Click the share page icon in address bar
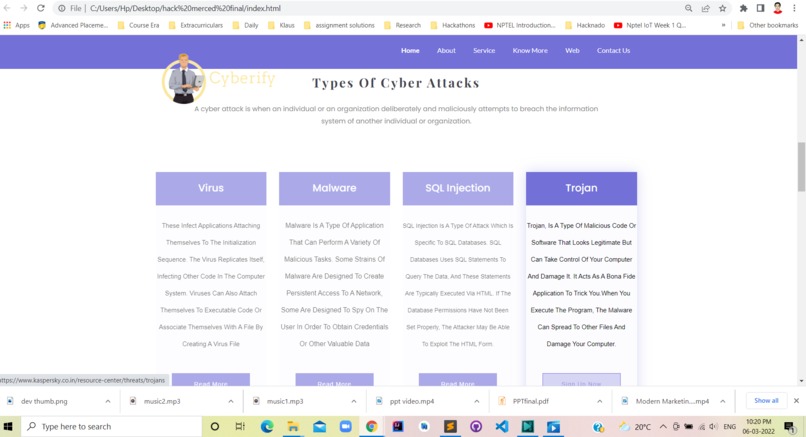 705,8
